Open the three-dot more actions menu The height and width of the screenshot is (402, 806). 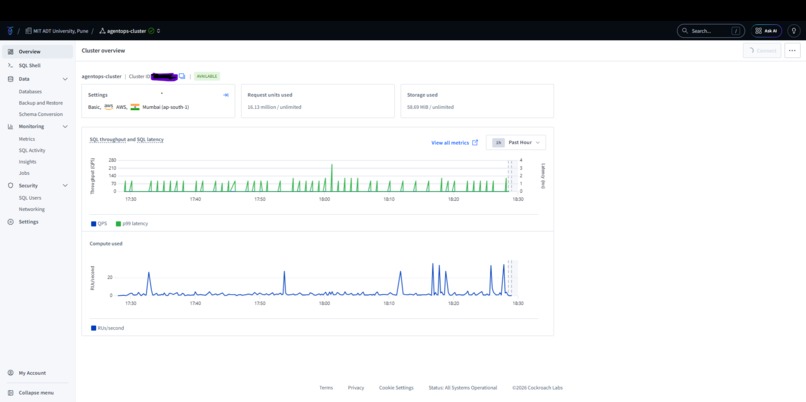[x=792, y=50]
